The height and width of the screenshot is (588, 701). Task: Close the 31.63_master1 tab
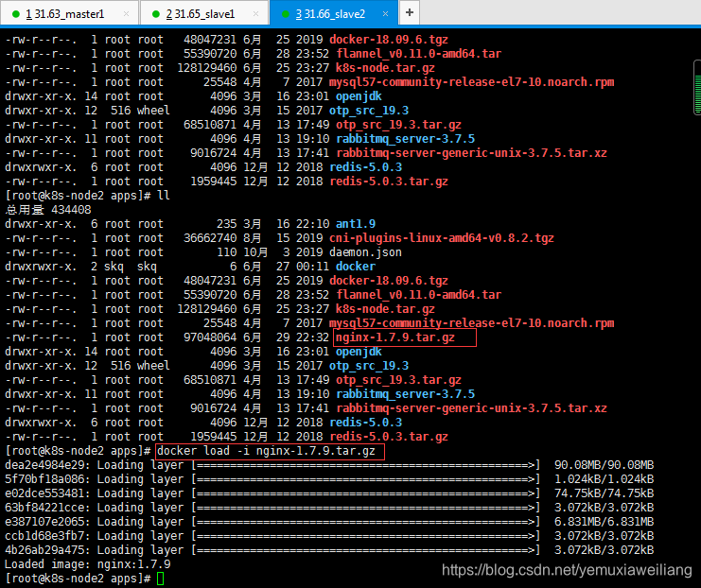tap(126, 14)
